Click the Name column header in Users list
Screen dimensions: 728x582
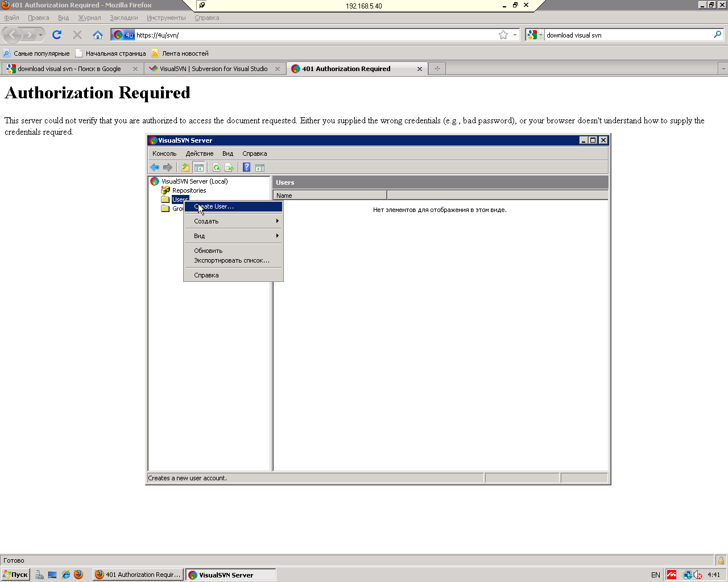tap(330, 196)
